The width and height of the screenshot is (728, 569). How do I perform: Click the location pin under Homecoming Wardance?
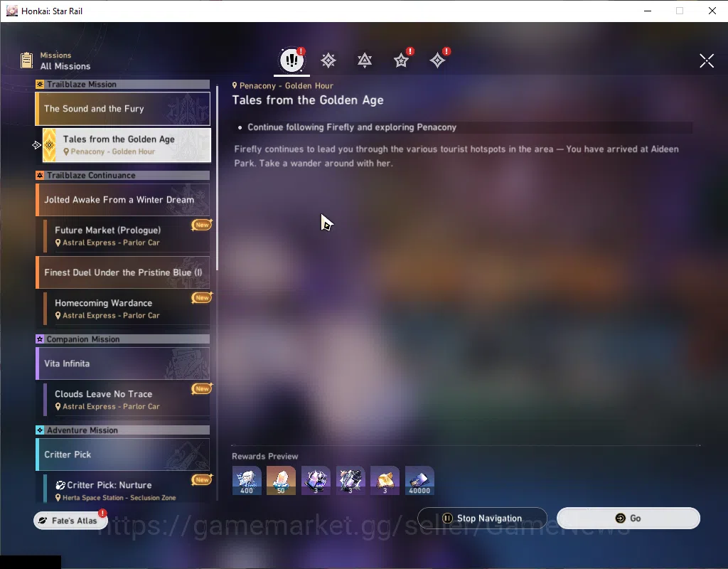58,315
